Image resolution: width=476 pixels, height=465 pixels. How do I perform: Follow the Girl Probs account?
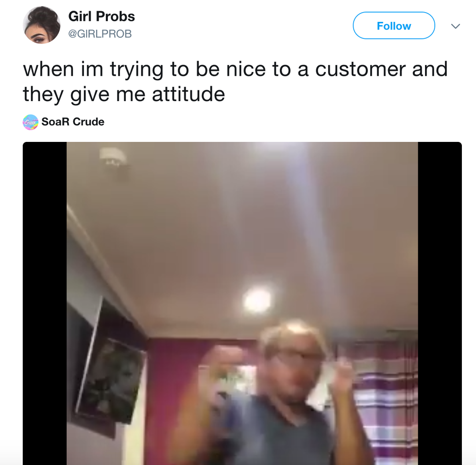[x=394, y=26]
